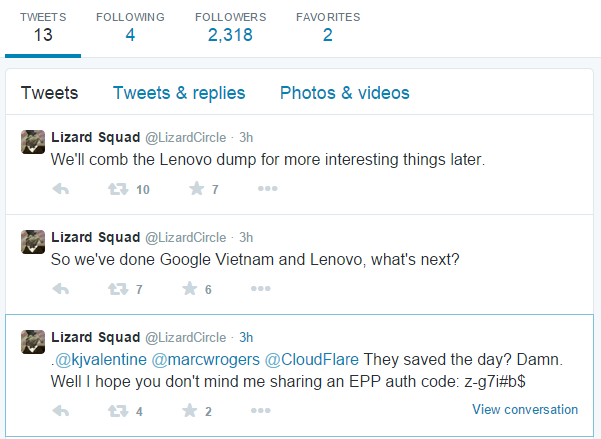
Task: Open more options on EPP auth code tweet
Action: (x=261, y=410)
